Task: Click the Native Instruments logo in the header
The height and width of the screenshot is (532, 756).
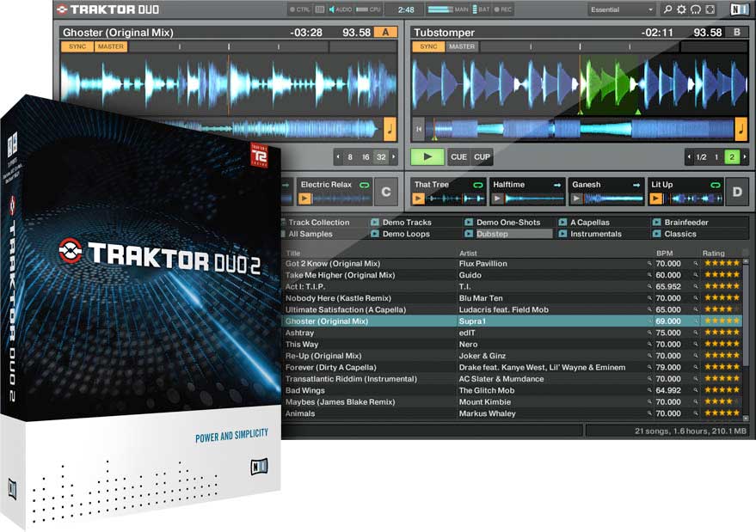Action: [739, 9]
